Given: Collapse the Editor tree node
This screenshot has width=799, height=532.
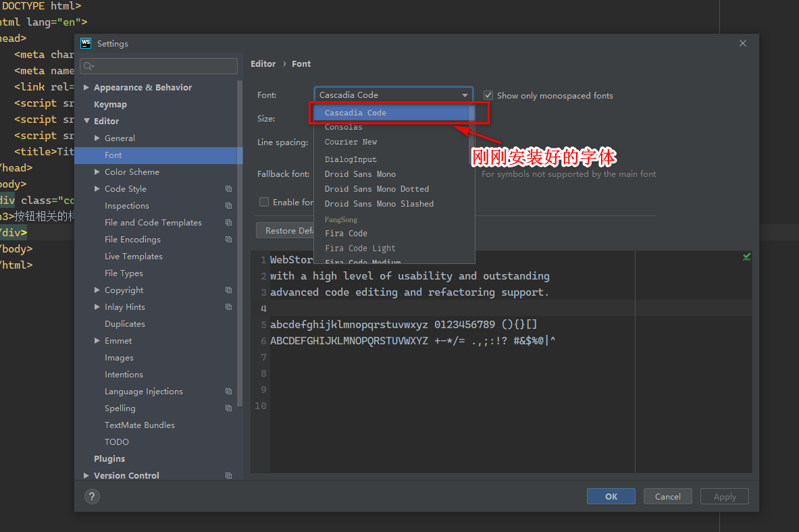Looking at the screenshot, I should click(88, 120).
